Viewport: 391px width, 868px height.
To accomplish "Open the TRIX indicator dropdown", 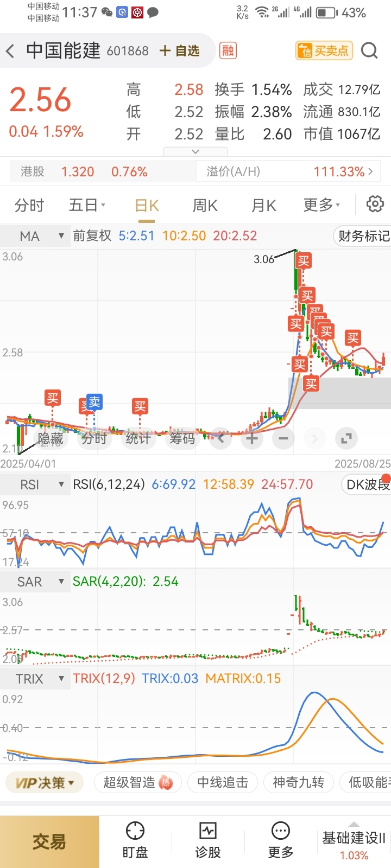I will [35, 679].
